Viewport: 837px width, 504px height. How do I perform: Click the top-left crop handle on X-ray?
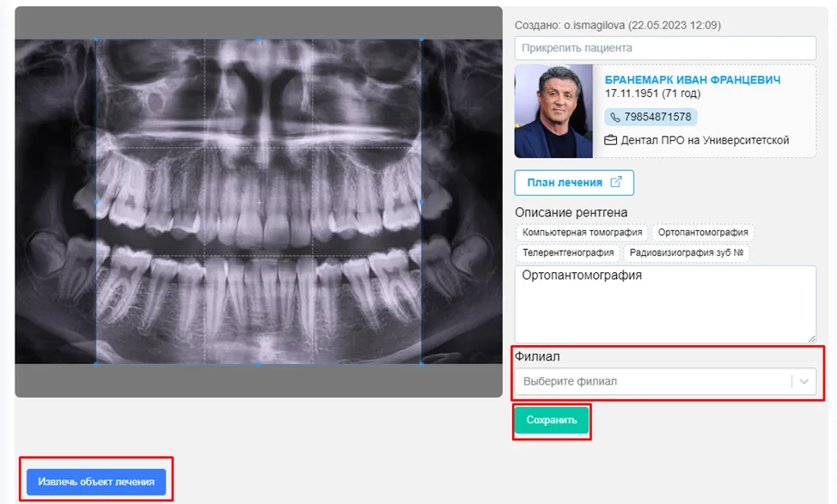click(96, 39)
